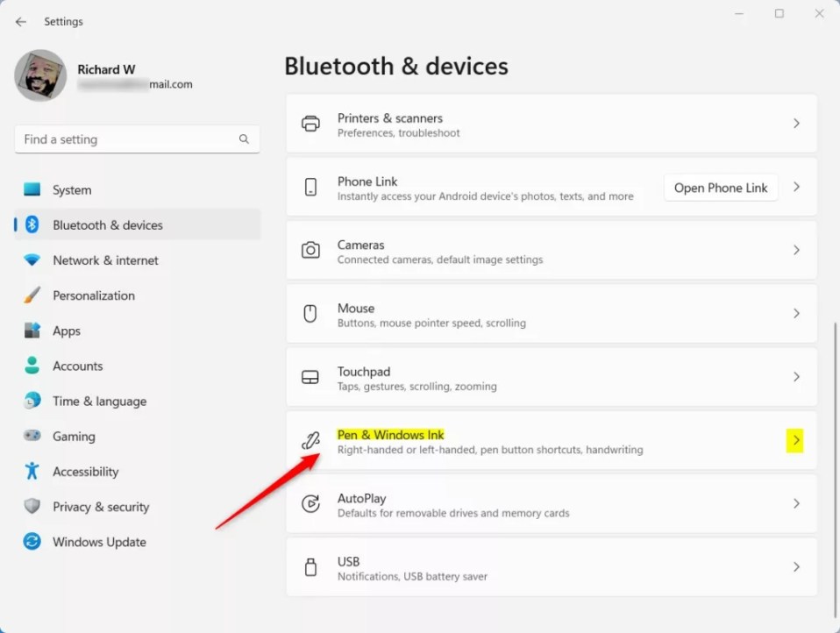840x633 pixels.
Task: Click the back arrow button
Action: [21, 21]
